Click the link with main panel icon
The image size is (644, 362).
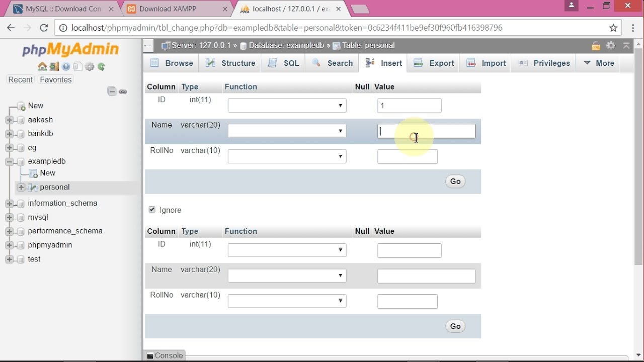[123, 92]
